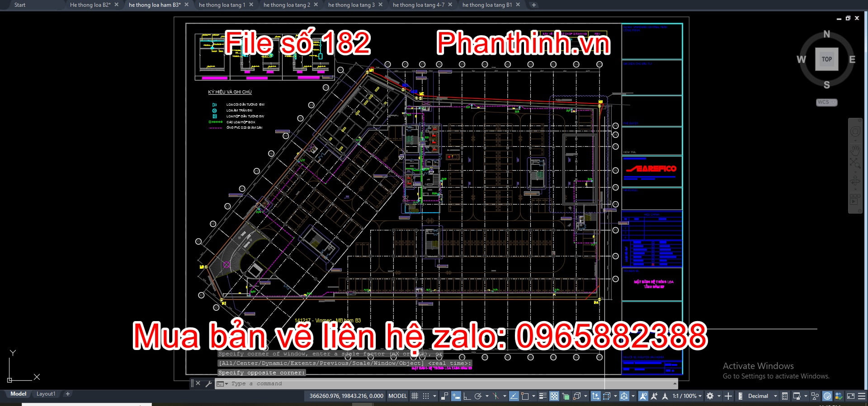Toggle dynamic input in status bar
Viewport: 868px width, 406px height.
point(456,396)
